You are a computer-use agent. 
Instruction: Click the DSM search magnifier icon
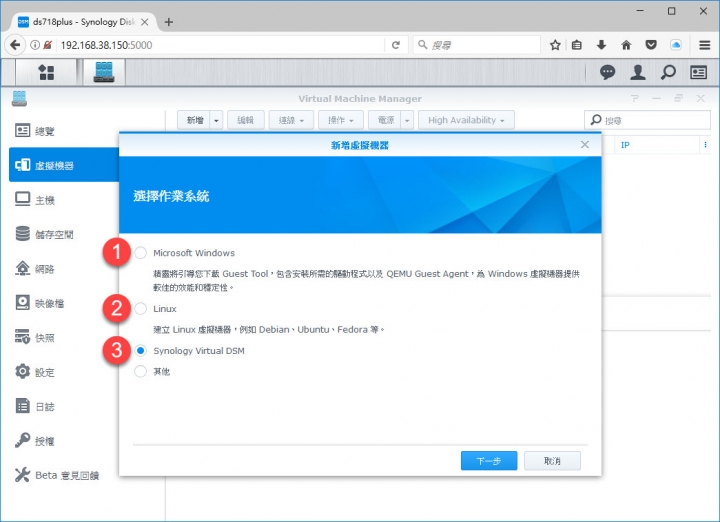pyautogui.click(x=668, y=72)
